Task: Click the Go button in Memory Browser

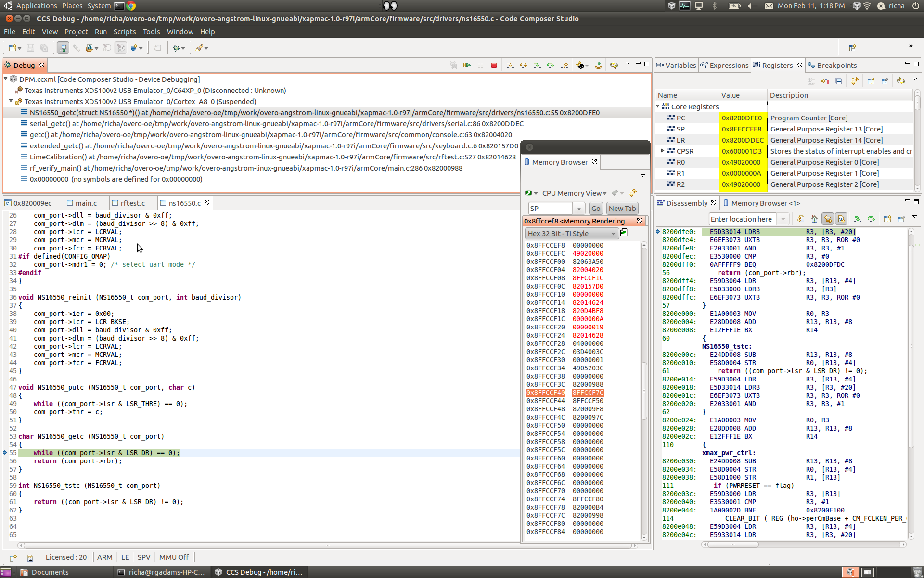Action: click(596, 209)
